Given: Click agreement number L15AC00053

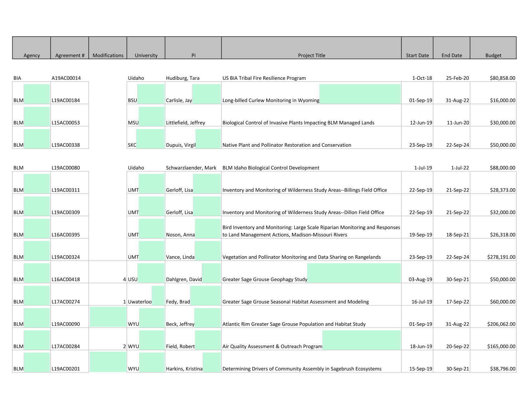Looking at the screenshot, I should (x=65, y=123).
